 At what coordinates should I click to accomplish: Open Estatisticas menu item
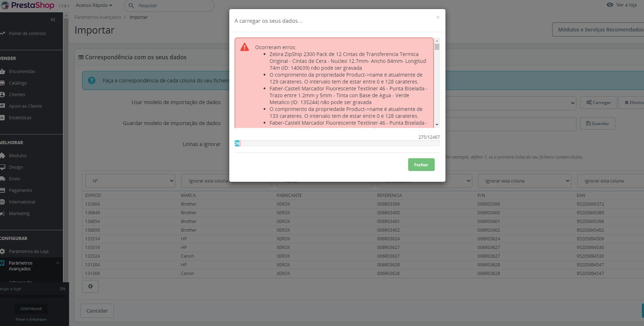(x=20, y=117)
